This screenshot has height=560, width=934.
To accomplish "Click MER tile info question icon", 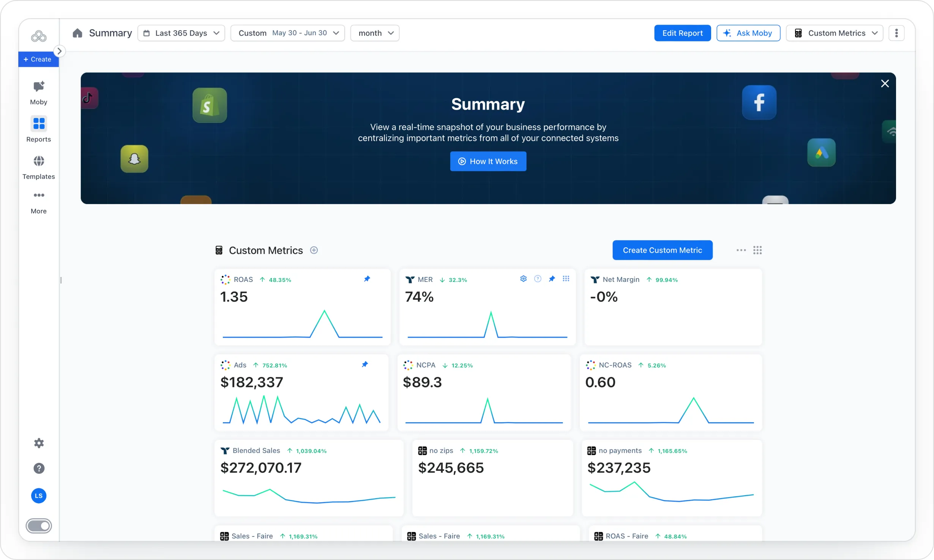I will click(538, 279).
